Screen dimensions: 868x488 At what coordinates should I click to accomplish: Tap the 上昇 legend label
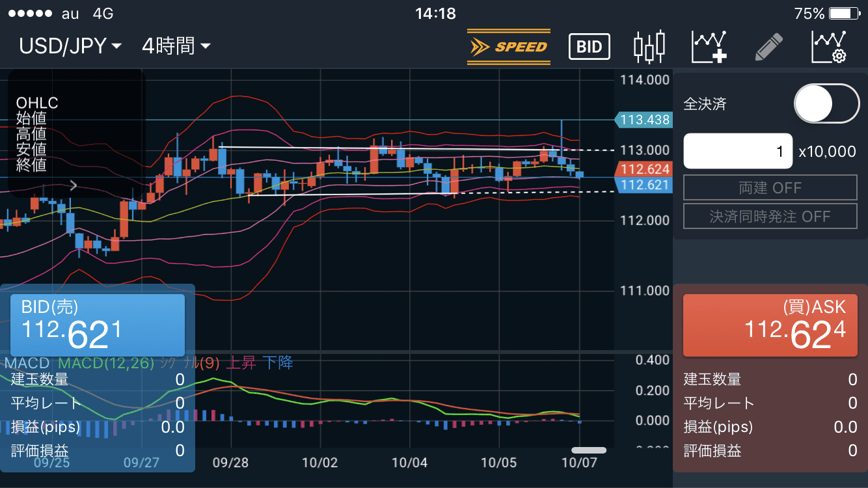point(240,363)
